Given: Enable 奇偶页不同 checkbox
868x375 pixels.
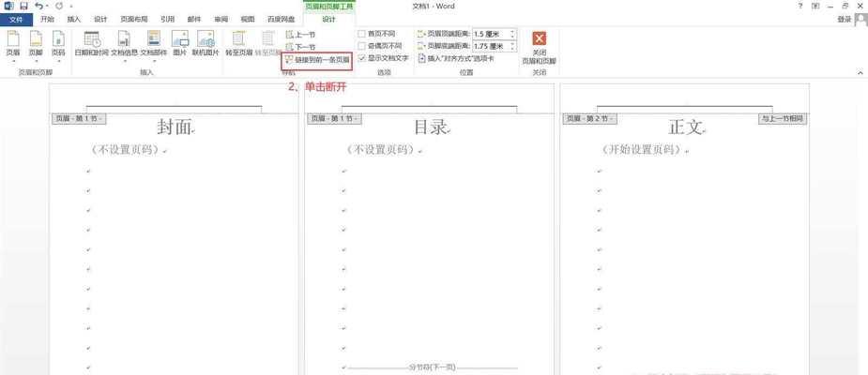Looking at the screenshot, I should [x=361, y=46].
